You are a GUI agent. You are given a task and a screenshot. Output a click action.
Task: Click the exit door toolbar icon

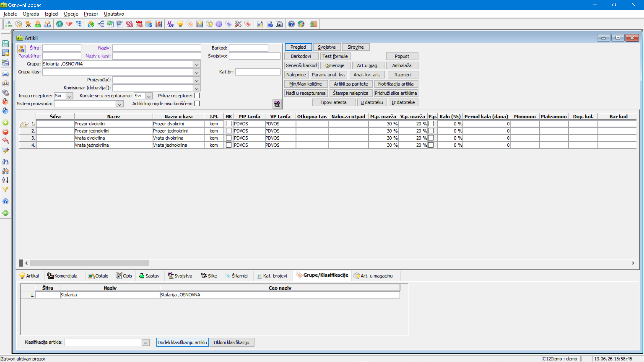[313, 24]
